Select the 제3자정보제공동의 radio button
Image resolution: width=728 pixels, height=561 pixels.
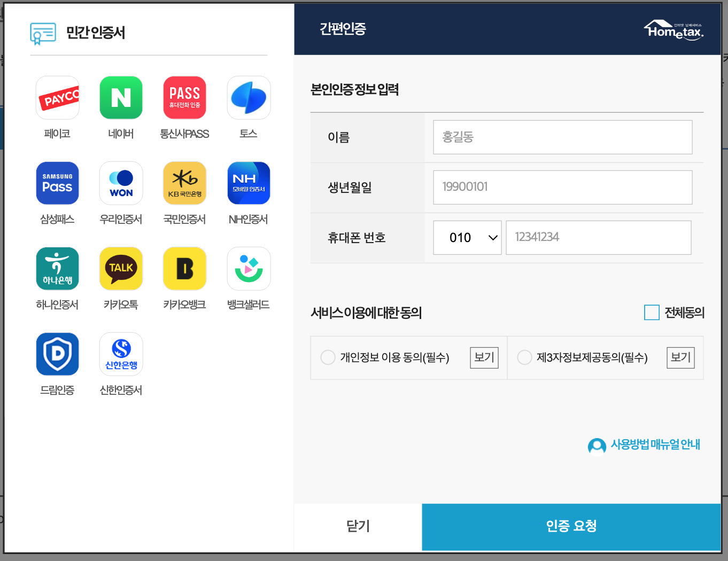[524, 357]
